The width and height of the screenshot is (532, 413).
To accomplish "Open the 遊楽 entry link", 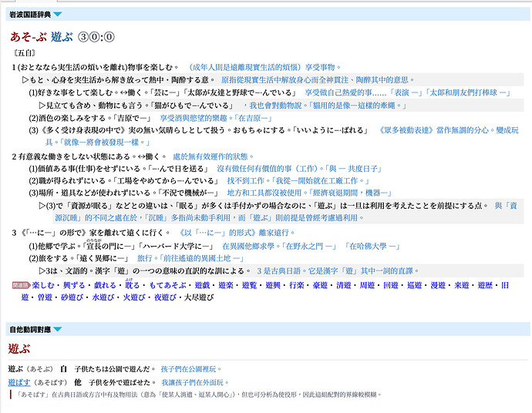I will pyautogui.click(x=226, y=285).
